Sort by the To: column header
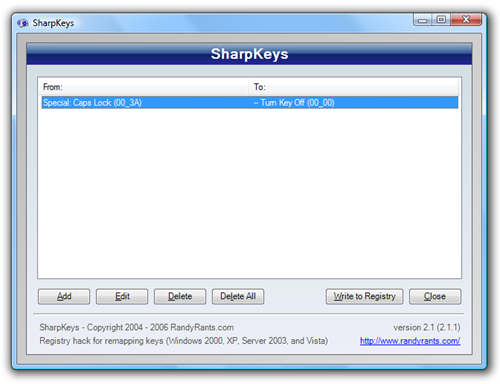The height and width of the screenshot is (384, 500). [x=354, y=87]
